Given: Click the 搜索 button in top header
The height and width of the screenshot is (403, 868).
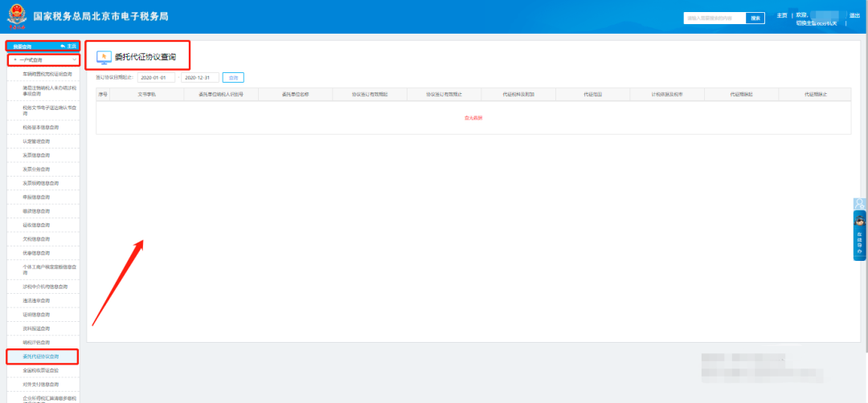Looking at the screenshot, I should click(755, 18).
